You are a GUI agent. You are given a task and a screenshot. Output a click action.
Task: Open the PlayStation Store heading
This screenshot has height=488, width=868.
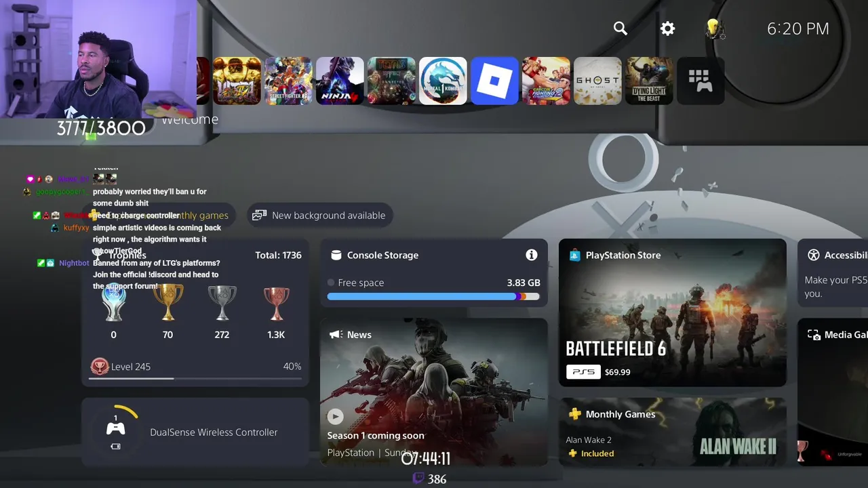pos(623,255)
